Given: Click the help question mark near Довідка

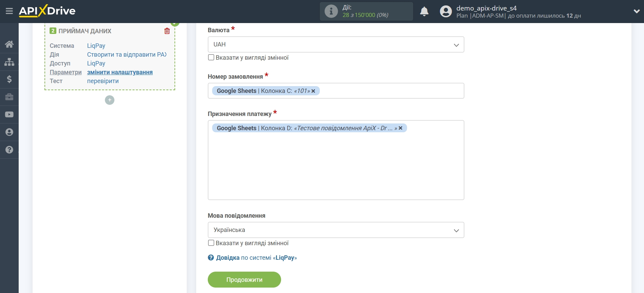Looking at the screenshot, I should click(x=211, y=258).
